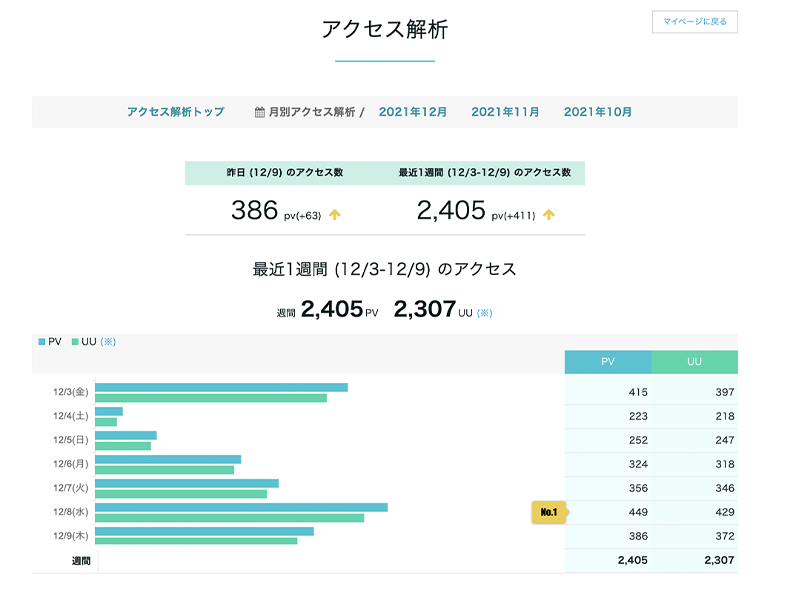This screenshot has height=590, width=800.
Task: Click the PV column header
Action: pos(607,362)
